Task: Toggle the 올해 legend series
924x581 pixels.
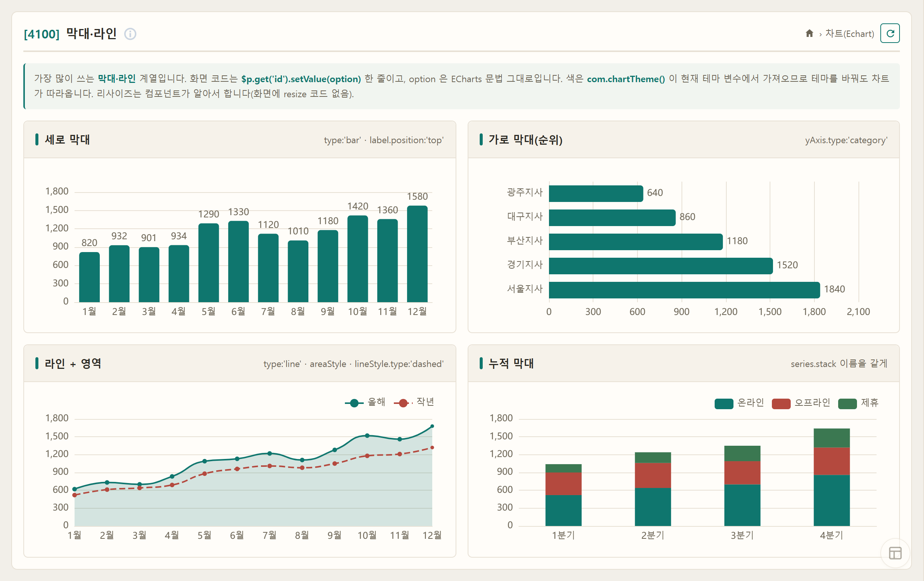Action: point(365,402)
